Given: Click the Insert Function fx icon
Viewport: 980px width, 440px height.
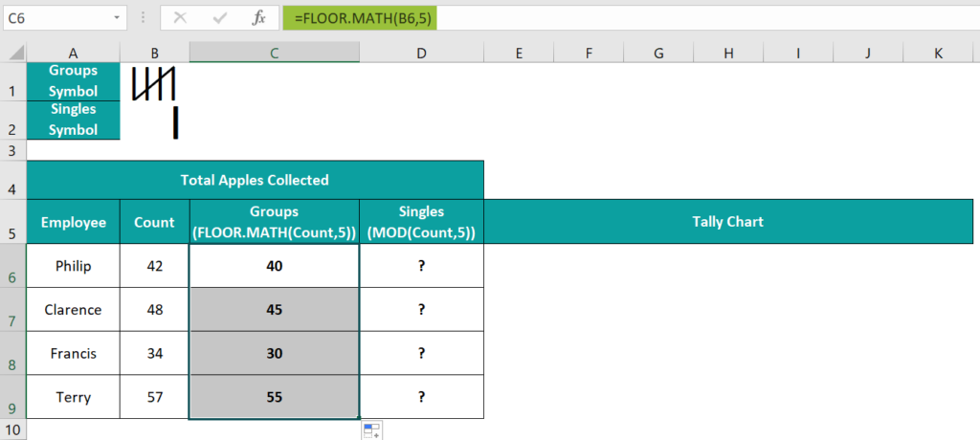Looking at the screenshot, I should [x=258, y=18].
